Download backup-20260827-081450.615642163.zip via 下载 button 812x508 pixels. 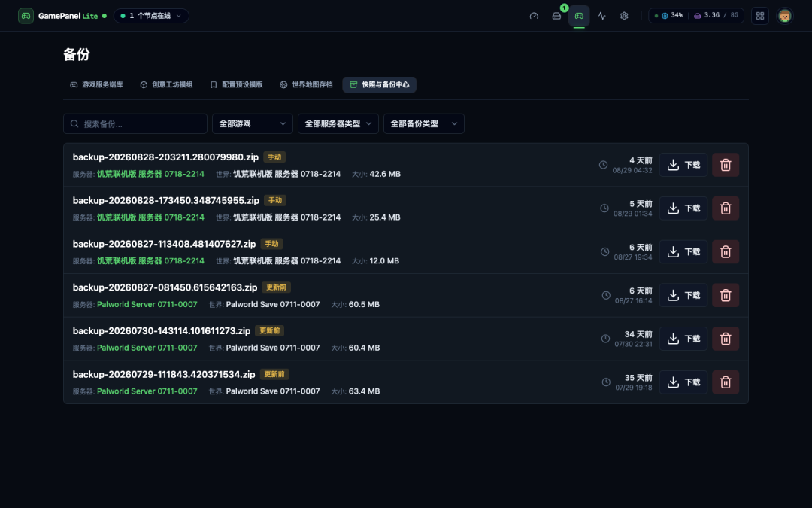pyautogui.click(x=683, y=296)
